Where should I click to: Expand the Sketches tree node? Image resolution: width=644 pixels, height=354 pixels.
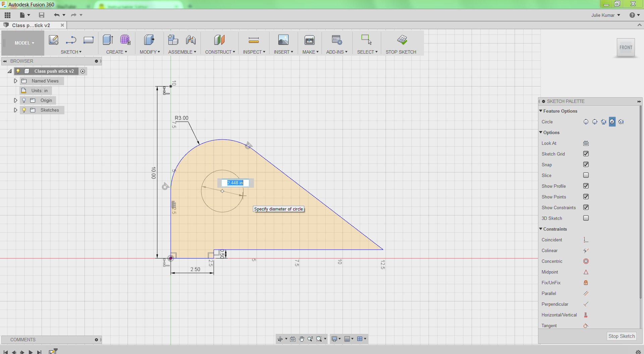coord(15,110)
